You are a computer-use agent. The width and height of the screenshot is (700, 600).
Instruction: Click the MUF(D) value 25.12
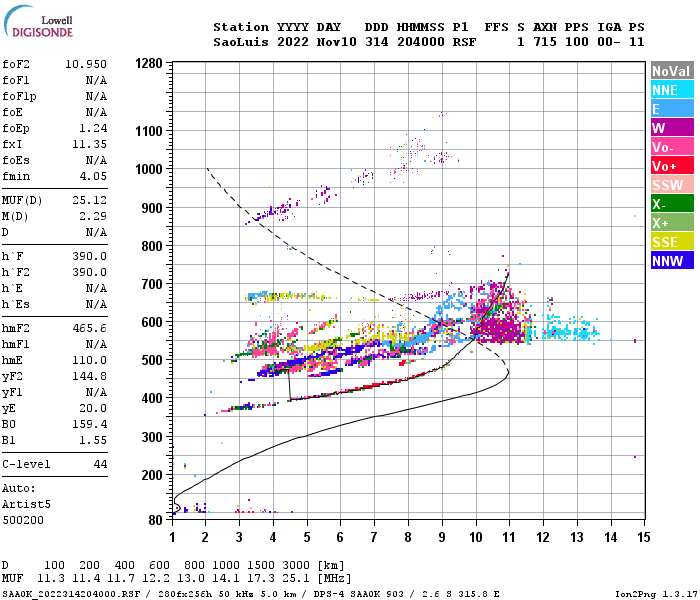coord(90,200)
